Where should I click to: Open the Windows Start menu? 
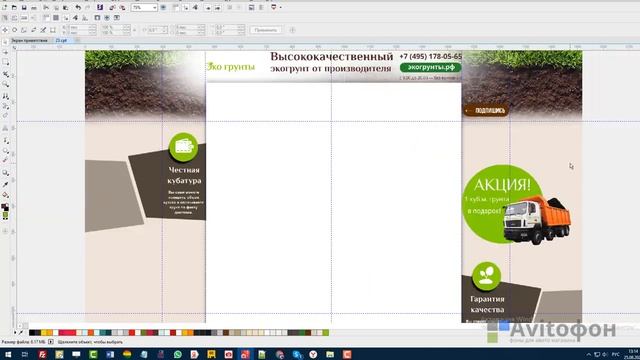coord(8,354)
